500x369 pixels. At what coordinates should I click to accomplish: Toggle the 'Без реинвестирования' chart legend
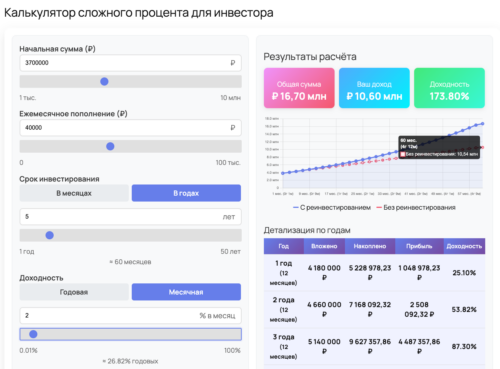coord(416,207)
